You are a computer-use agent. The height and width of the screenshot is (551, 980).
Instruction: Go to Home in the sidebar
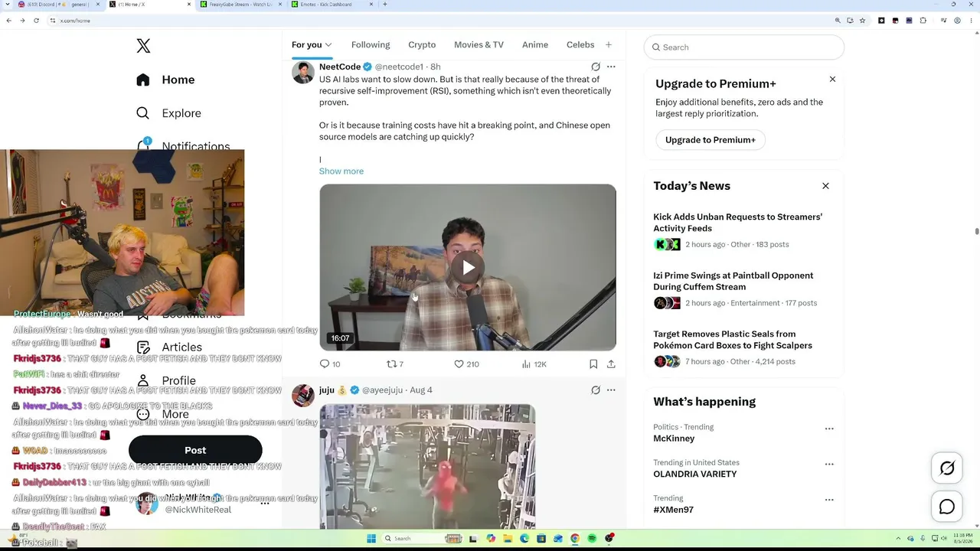coord(165,80)
